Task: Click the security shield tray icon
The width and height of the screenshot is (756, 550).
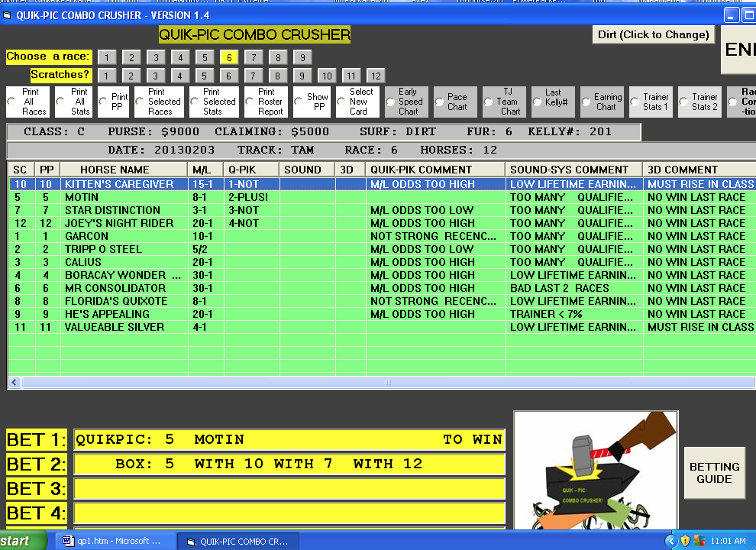Action: 685,541
